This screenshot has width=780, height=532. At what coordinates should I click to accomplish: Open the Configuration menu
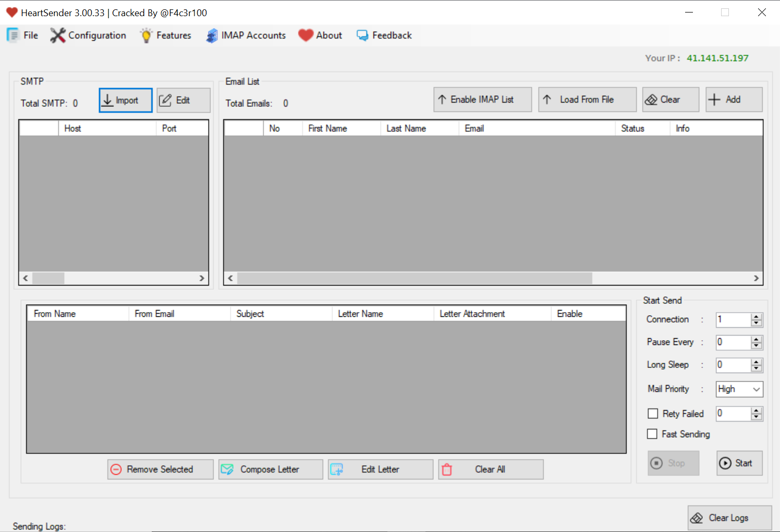(89, 35)
